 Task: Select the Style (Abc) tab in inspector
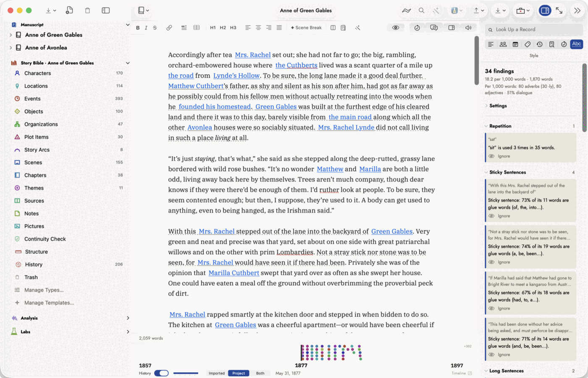point(577,44)
